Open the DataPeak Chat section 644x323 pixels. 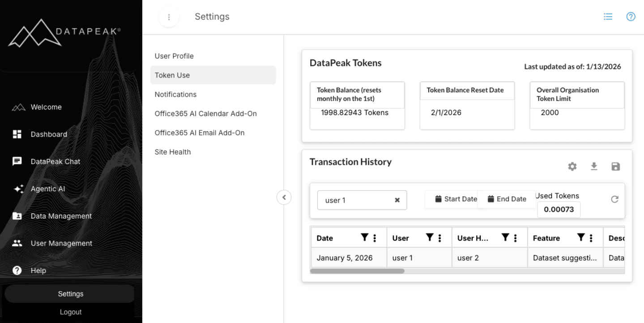[x=55, y=161]
